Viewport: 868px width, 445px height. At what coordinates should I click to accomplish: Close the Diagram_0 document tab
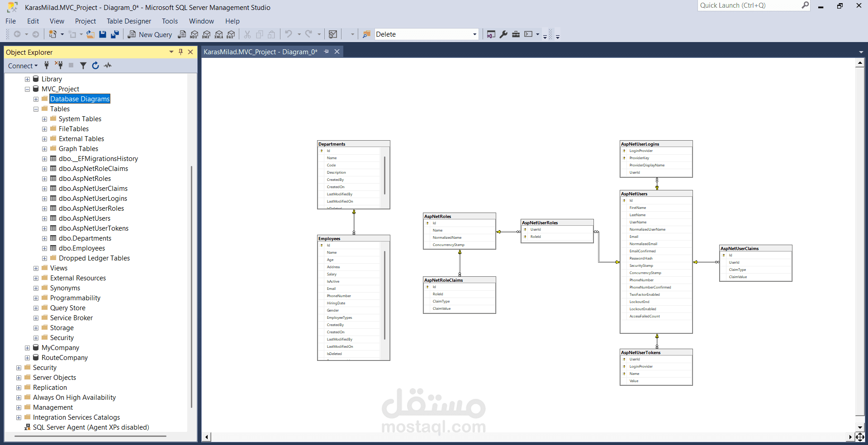(x=337, y=52)
